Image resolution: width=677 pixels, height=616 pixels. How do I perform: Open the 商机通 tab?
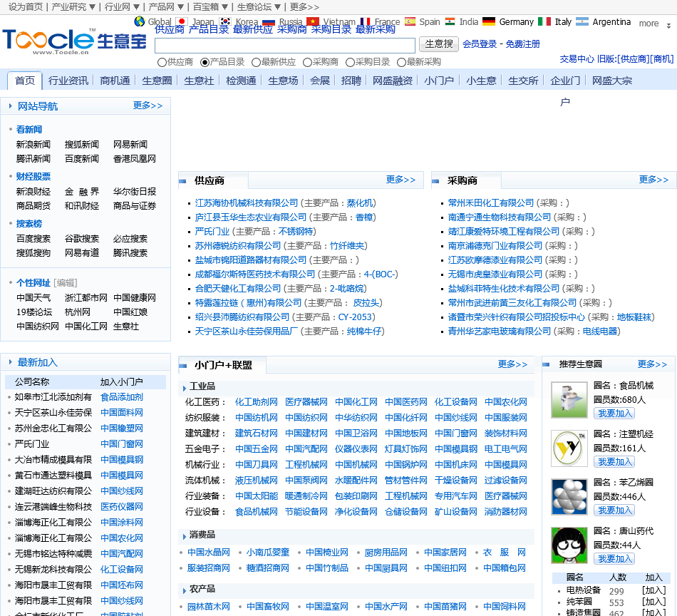click(115, 81)
